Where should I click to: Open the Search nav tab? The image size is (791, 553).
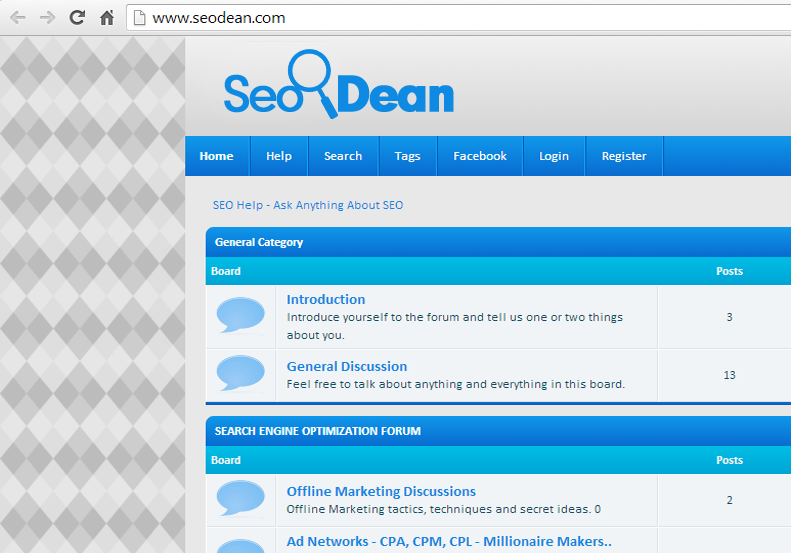coord(343,156)
